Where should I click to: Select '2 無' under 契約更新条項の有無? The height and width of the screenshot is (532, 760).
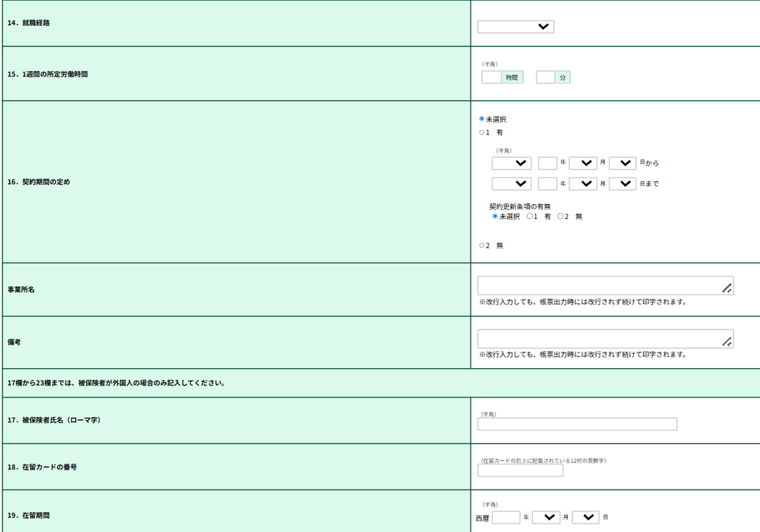click(x=560, y=216)
